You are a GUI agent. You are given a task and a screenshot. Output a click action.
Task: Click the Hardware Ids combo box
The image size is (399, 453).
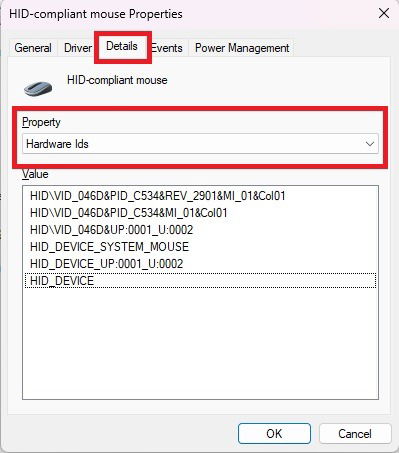200,144
